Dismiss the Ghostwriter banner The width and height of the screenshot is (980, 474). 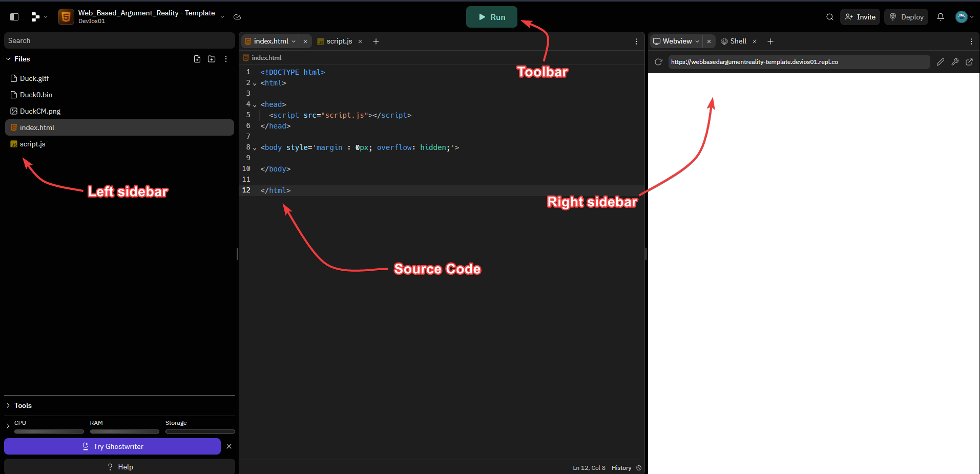tap(229, 446)
